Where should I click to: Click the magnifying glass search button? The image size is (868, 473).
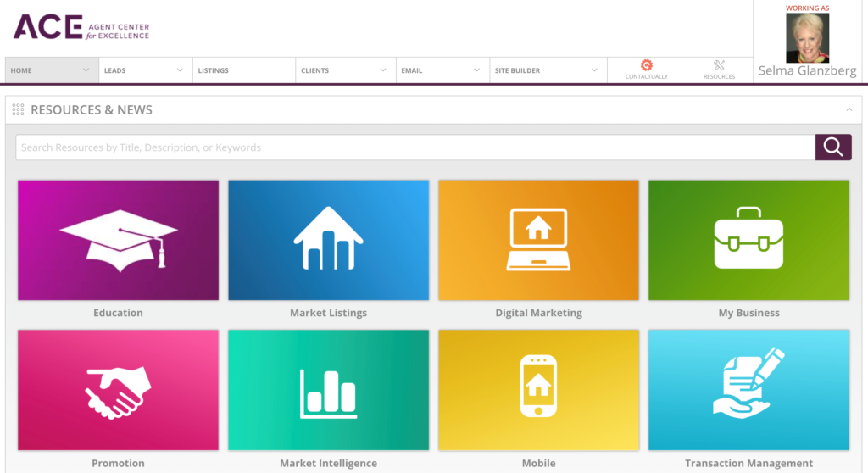(832, 147)
